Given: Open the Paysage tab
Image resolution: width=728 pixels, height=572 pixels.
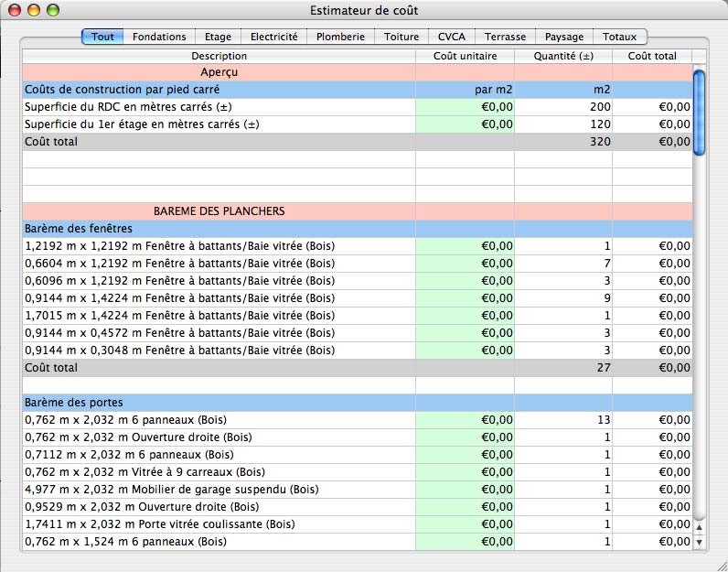Looking at the screenshot, I should coord(564,37).
